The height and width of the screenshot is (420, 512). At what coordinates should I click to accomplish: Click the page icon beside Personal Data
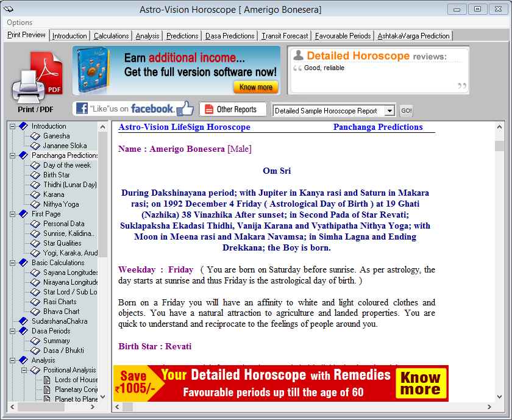(x=35, y=224)
